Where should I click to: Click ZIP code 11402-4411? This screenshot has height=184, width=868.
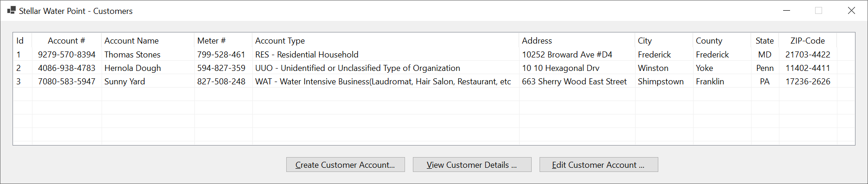808,68
